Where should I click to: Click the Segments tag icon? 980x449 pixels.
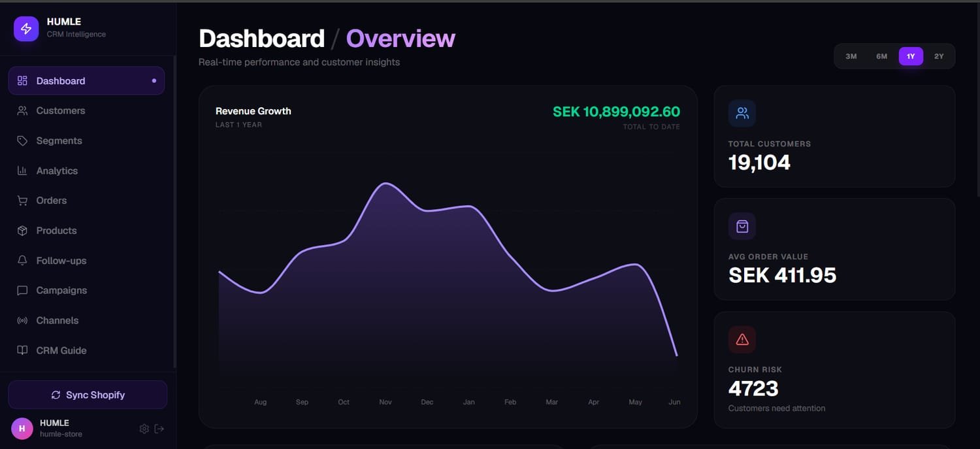[22, 141]
